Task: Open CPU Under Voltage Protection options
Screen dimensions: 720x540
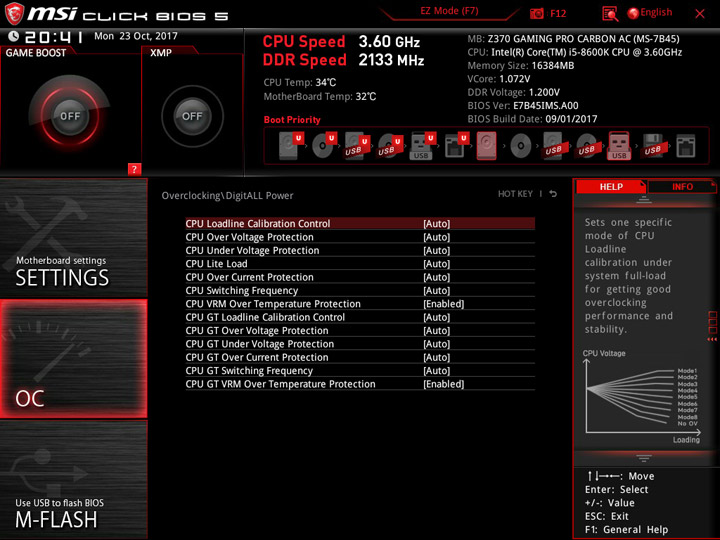Action: point(360,250)
